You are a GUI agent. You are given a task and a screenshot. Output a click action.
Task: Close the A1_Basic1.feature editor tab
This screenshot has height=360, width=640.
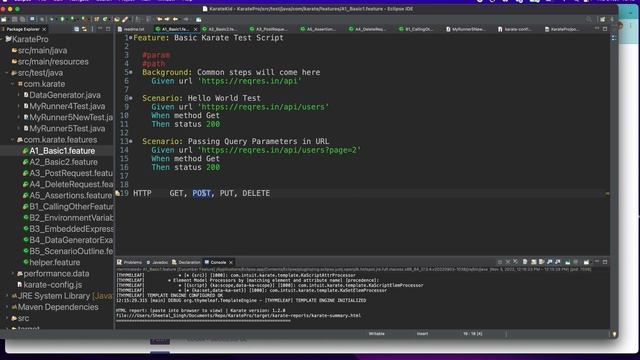(x=196, y=29)
